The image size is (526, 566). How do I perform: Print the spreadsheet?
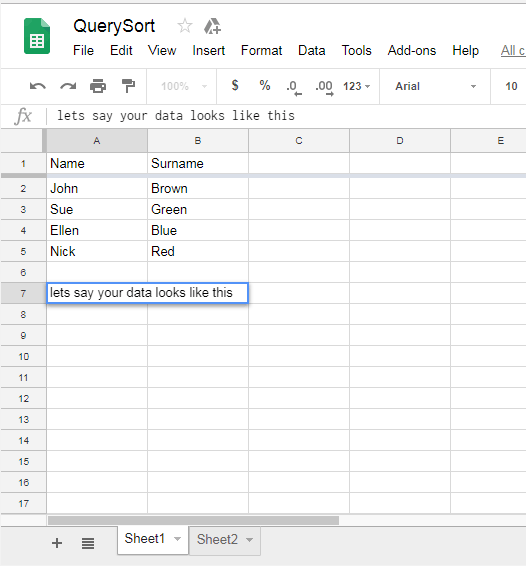pyautogui.click(x=98, y=86)
